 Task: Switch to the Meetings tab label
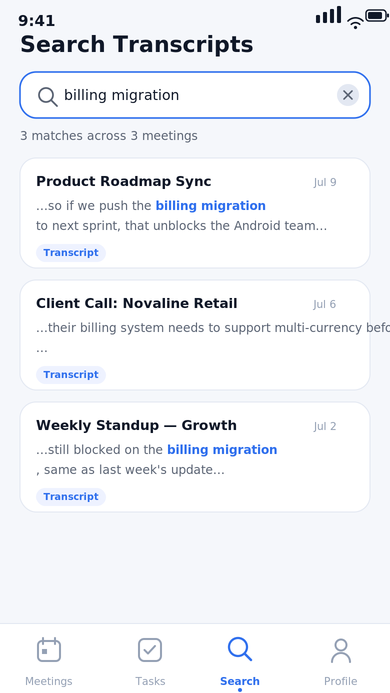pos(49,681)
